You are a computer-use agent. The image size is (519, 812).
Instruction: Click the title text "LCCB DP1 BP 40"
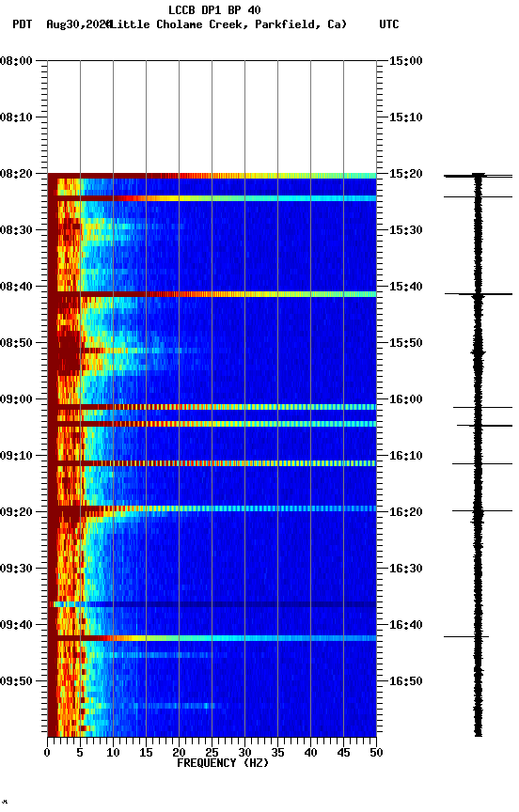(x=214, y=9)
